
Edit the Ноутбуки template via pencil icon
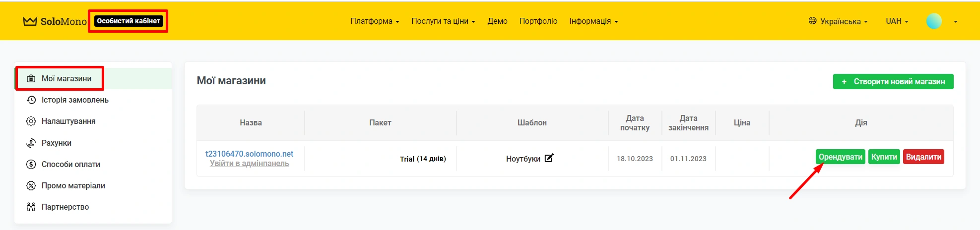pos(549,158)
